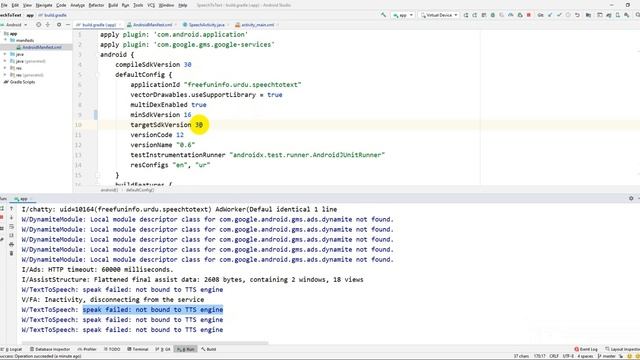Viewport: 640px width, 360px height.
Task: Click the clear-all trash icon in Run console
Action: pos(11,253)
